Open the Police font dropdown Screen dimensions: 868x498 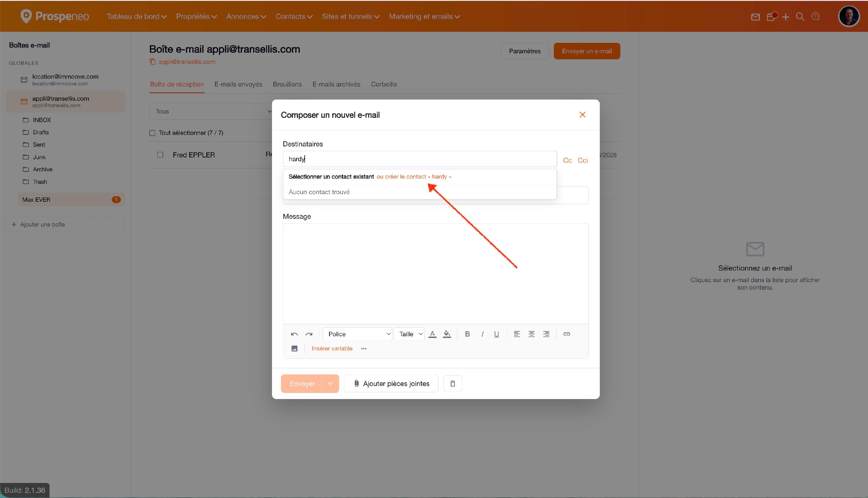[x=357, y=334]
